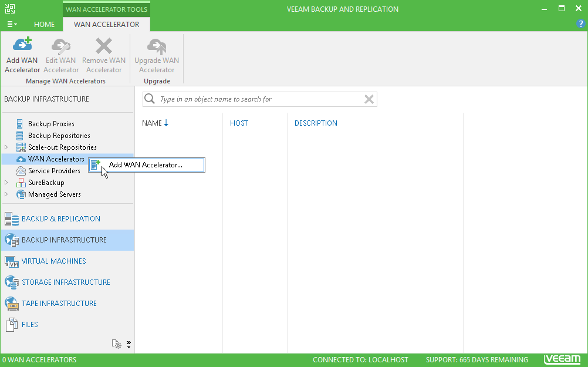
Task: Click the Service Providers tree icon
Action: (21, 171)
